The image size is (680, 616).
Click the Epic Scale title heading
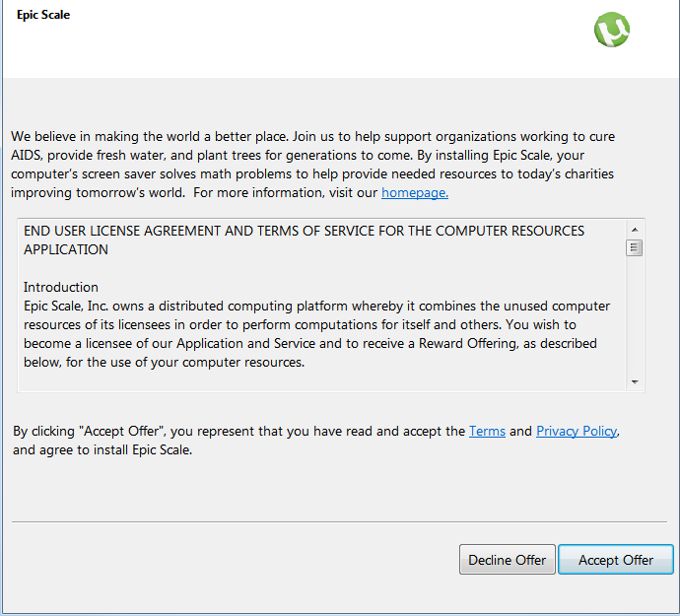tap(43, 16)
